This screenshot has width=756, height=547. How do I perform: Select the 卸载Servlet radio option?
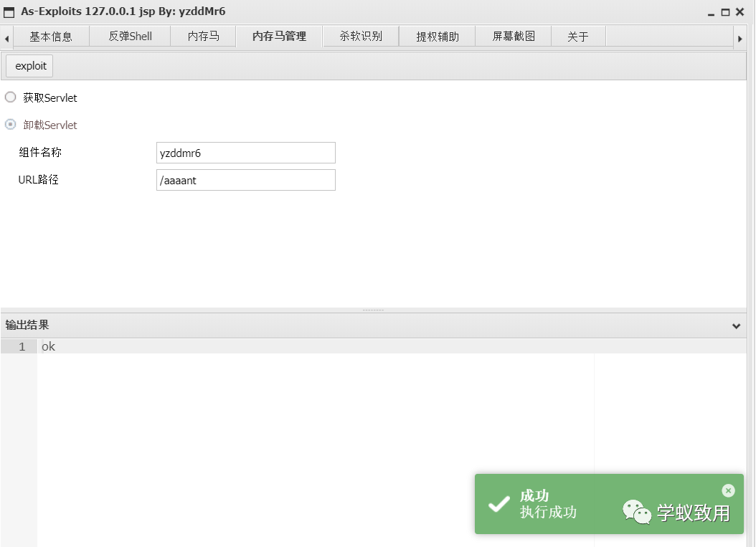click(10, 124)
